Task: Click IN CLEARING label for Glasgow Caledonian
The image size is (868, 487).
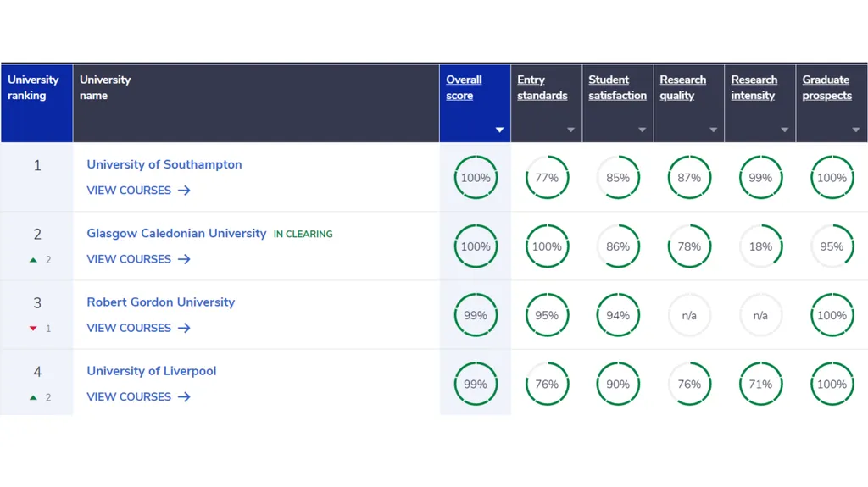Action: click(303, 234)
